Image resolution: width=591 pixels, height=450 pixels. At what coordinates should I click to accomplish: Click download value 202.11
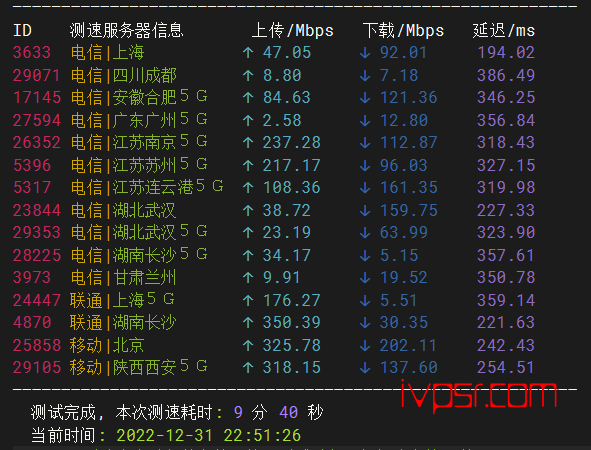(x=408, y=345)
